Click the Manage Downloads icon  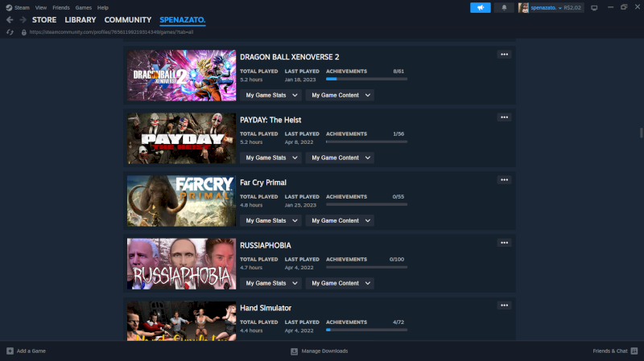(x=294, y=351)
